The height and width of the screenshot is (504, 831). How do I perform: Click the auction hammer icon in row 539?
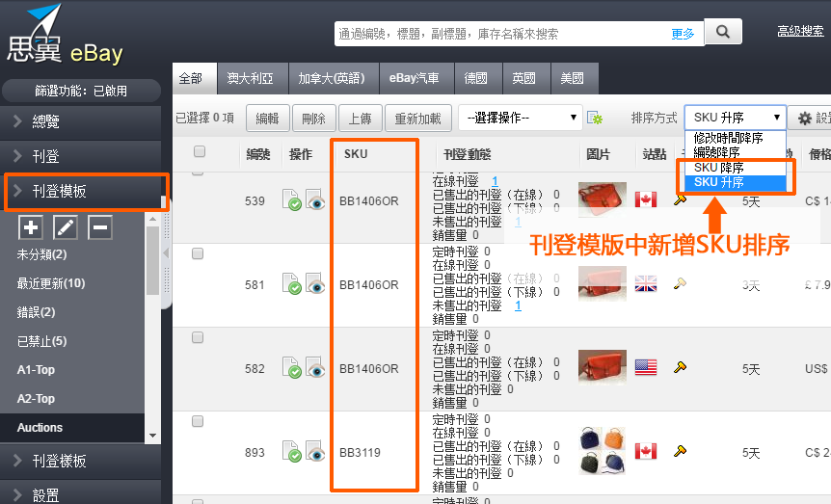680,199
